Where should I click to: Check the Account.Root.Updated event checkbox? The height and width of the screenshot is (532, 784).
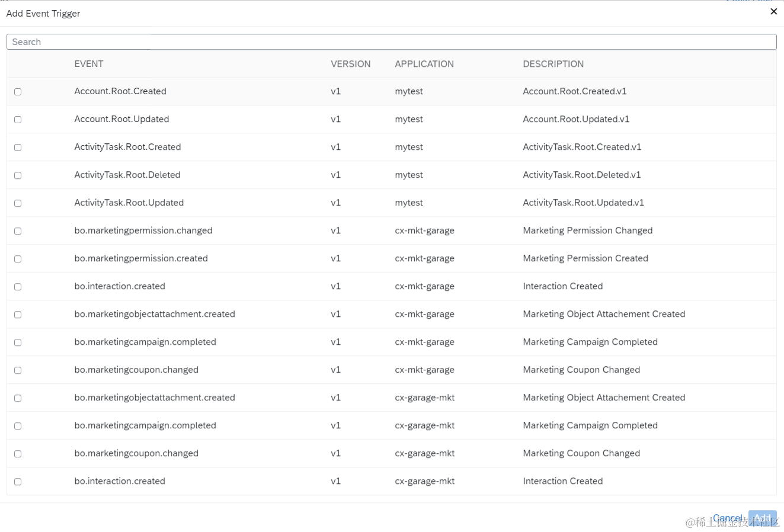pyautogui.click(x=18, y=120)
